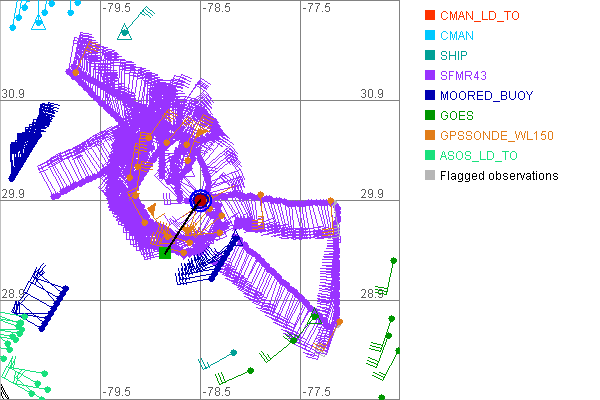
Task: Toggle the purple SFMR43 legend swatch
Action: 430,76
